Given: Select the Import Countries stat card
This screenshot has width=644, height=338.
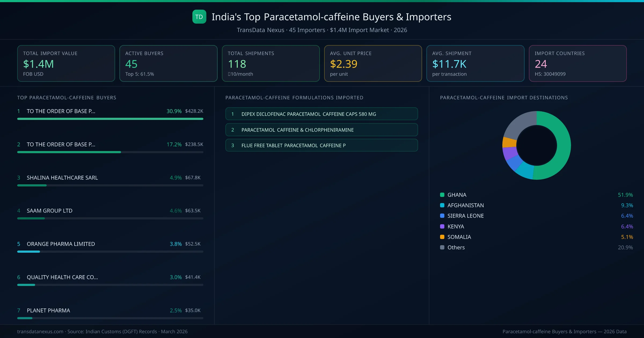Looking at the screenshot, I should coord(577,63).
